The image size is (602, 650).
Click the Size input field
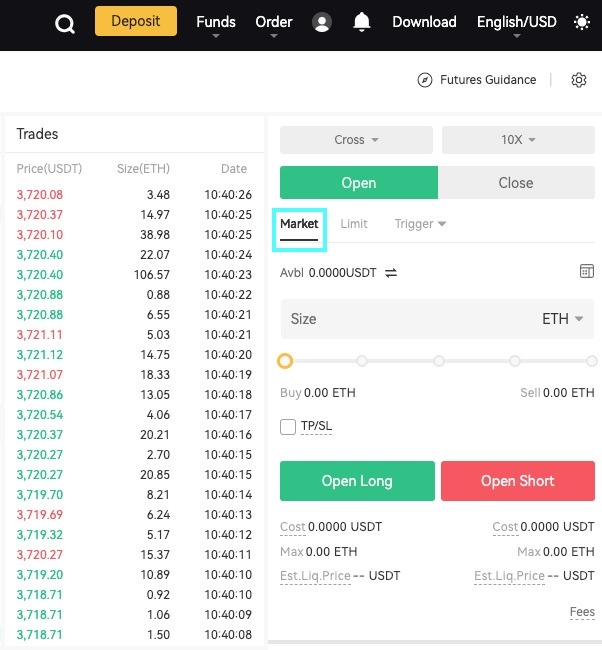[437, 319]
